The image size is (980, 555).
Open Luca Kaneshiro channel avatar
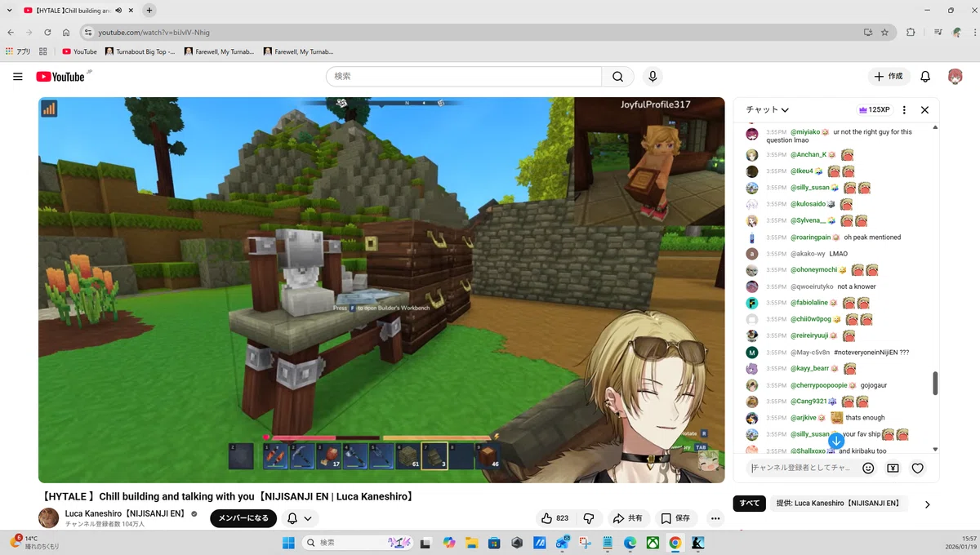(x=49, y=517)
